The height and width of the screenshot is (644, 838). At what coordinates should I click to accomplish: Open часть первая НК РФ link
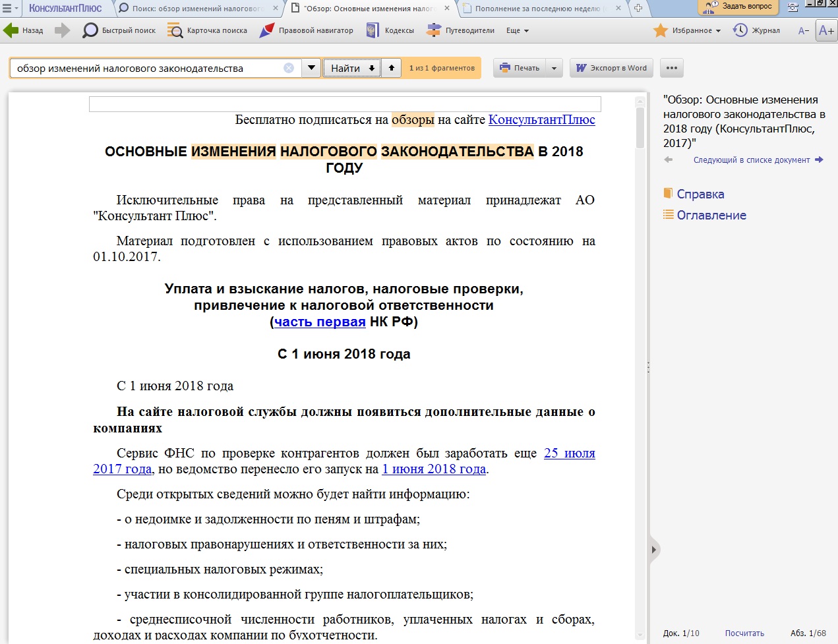tap(320, 322)
